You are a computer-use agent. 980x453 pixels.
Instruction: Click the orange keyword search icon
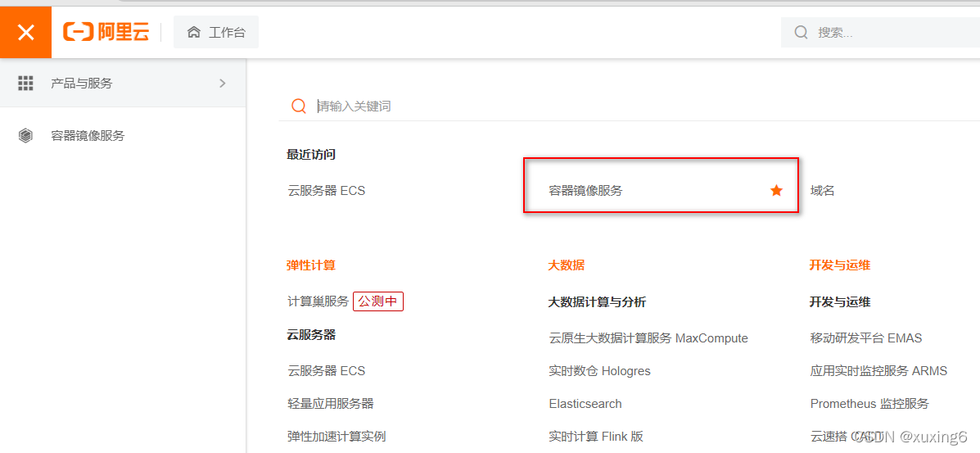[299, 106]
